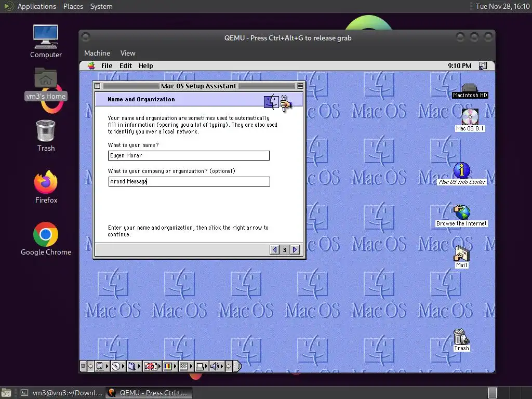Select the Mac OS 8.1 CD icon
This screenshot has height=399, width=532.
pyautogui.click(x=470, y=120)
